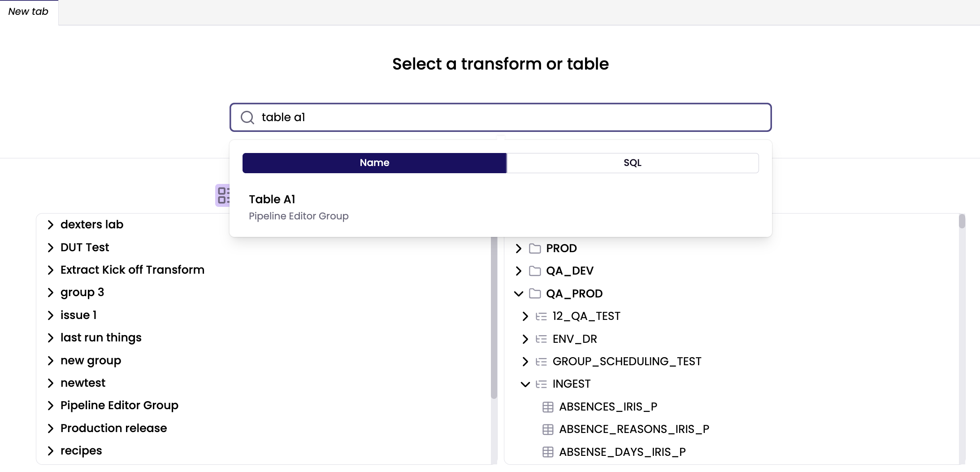
Task: Click the QA_PROD folder icon
Action: tap(535, 293)
